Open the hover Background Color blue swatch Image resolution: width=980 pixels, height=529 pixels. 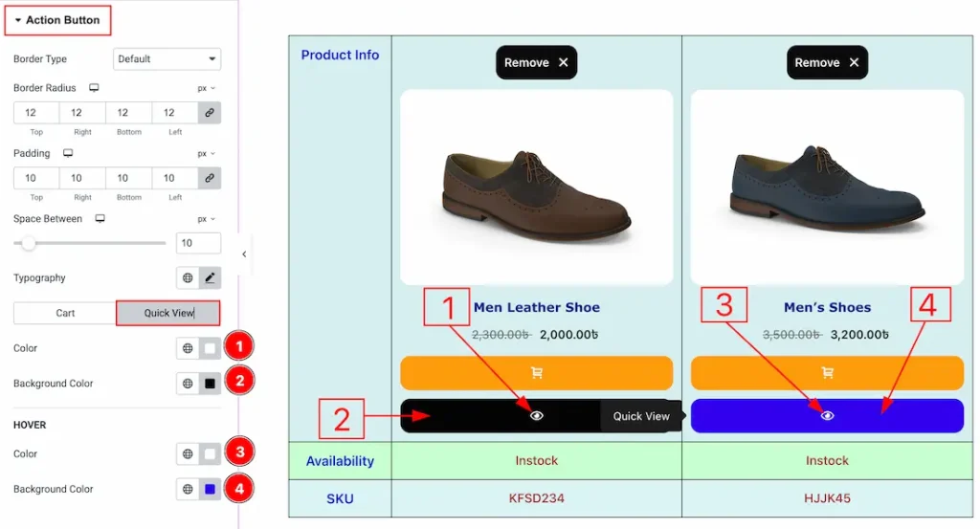[x=210, y=489]
